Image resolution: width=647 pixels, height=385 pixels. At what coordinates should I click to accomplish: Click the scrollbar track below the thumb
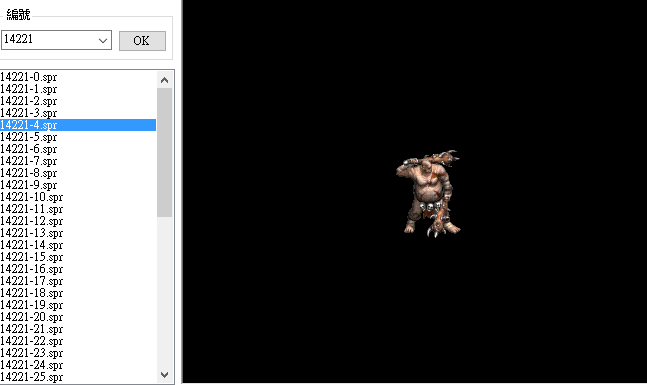165,292
